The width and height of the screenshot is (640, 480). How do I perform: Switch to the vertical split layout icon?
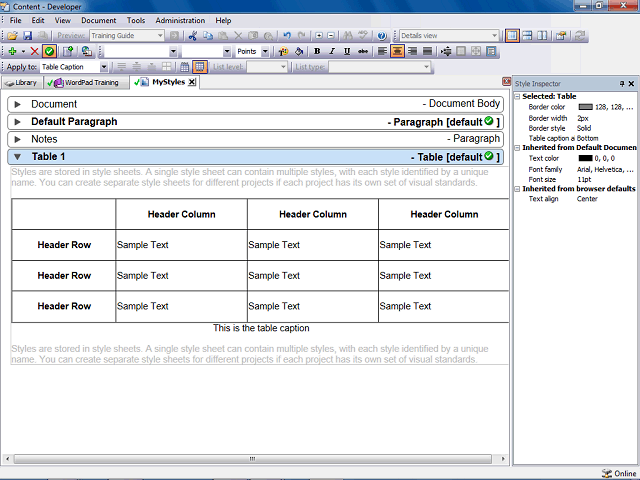tap(542, 36)
